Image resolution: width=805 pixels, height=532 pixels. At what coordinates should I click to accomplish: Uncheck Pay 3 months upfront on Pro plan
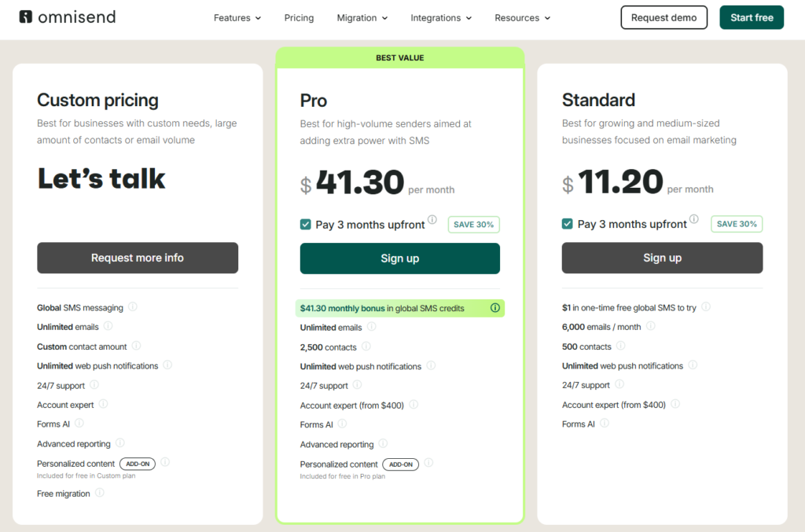coord(305,224)
